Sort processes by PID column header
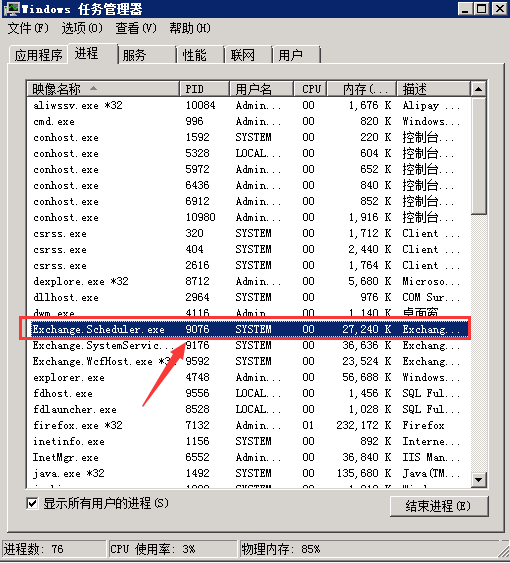510x563 pixels. (204, 89)
